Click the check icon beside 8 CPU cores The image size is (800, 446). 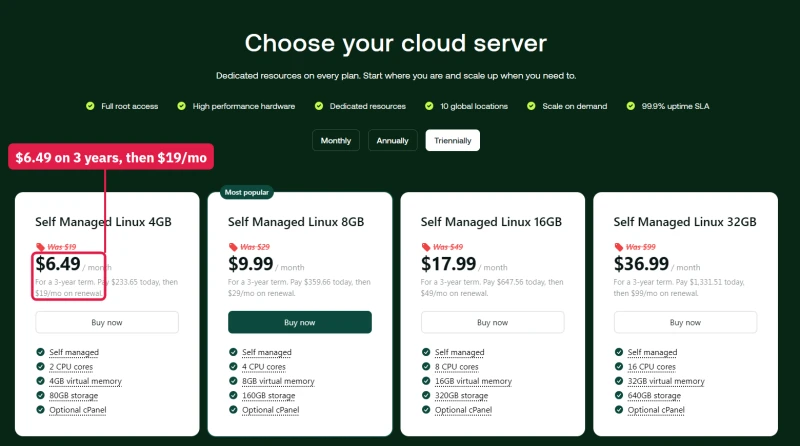[426, 366]
